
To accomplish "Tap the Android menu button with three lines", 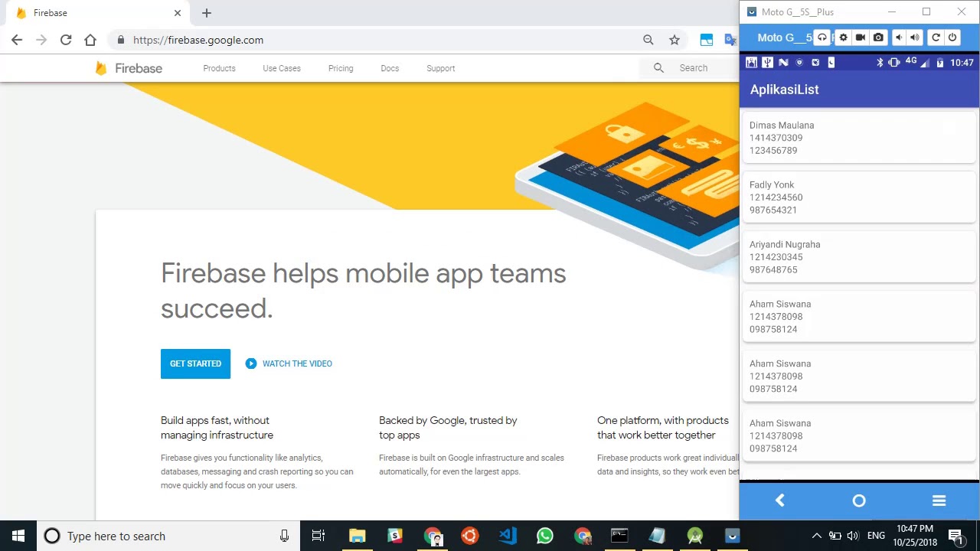I will (x=939, y=500).
